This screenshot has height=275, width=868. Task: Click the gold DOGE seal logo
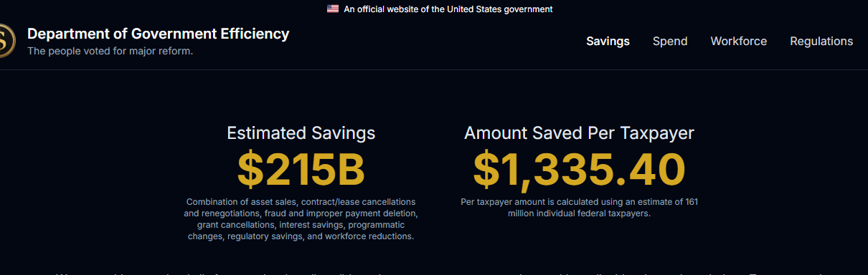pos(6,41)
